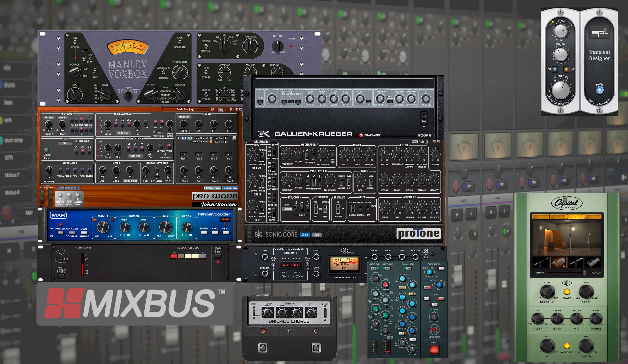This screenshot has width=628, height=364.
Task: Toggle the SPL Transient Designer ON button
Action: (555, 69)
